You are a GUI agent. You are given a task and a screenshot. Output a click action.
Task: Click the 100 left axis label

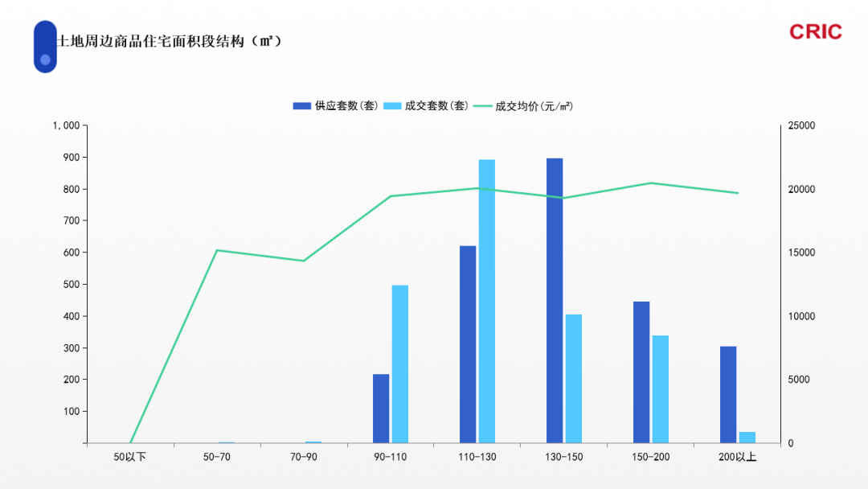pos(72,411)
